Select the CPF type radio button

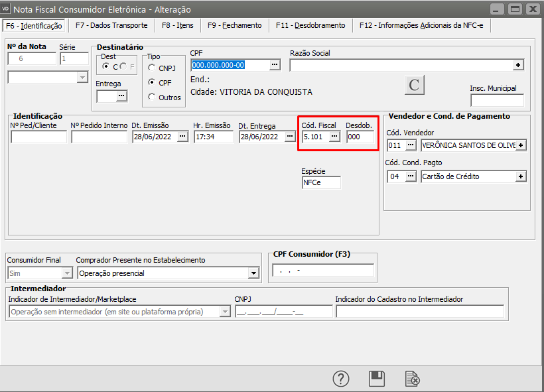[152, 83]
